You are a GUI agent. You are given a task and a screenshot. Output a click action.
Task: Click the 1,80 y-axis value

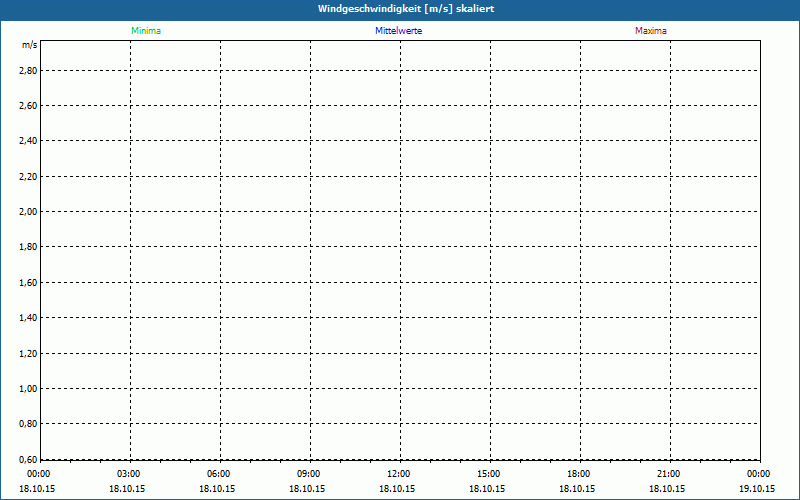28,247
